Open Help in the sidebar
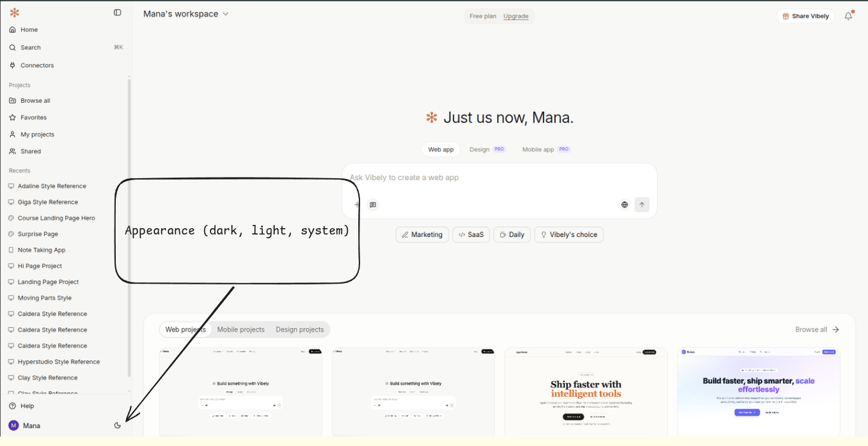 (27, 406)
